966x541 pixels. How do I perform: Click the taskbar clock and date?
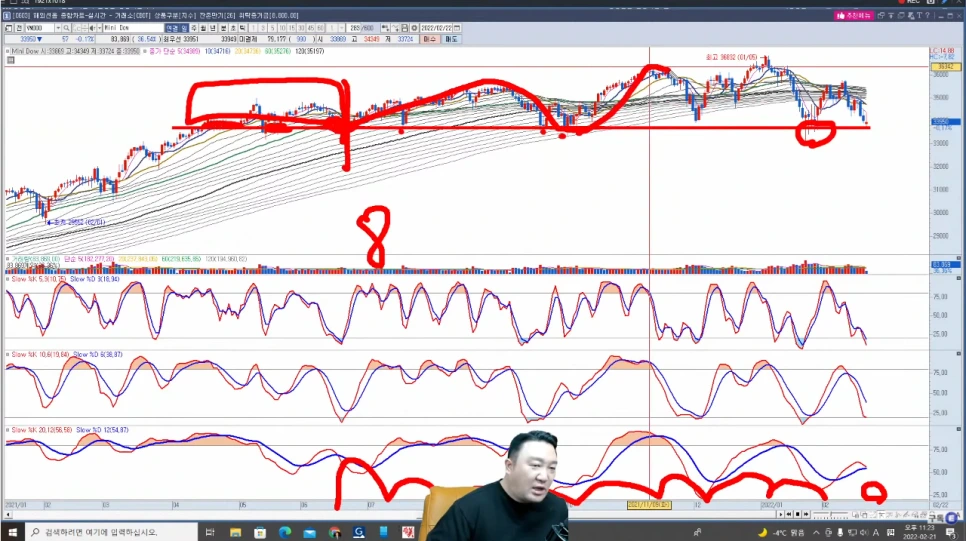[919, 532]
